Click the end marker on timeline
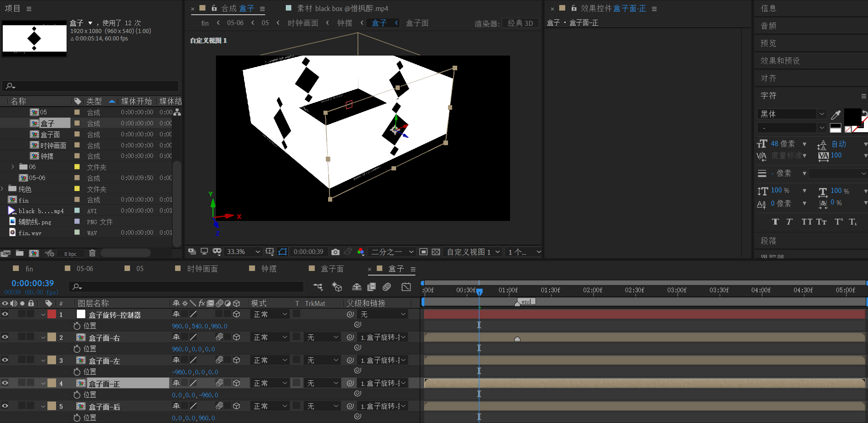Viewport: 868px width, 423px height. [526, 302]
